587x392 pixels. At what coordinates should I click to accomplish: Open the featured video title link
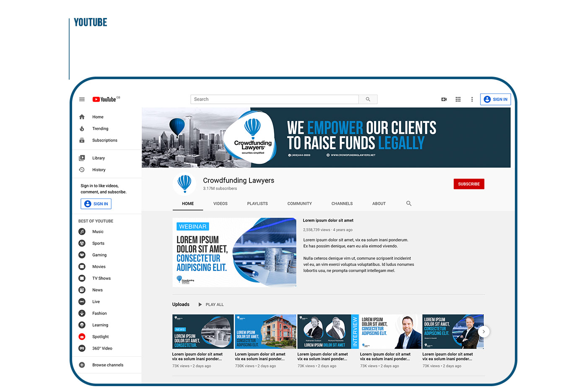[x=328, y=220]
